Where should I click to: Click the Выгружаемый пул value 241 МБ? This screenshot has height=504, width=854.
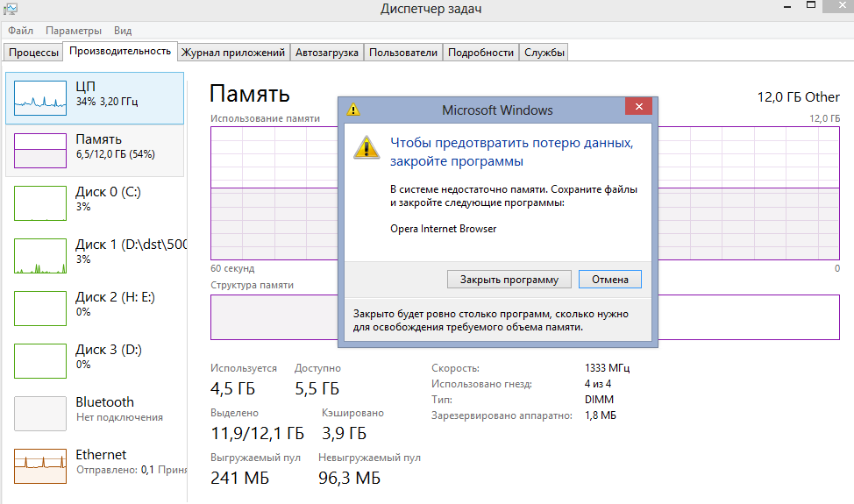click(x=239, y=478)
